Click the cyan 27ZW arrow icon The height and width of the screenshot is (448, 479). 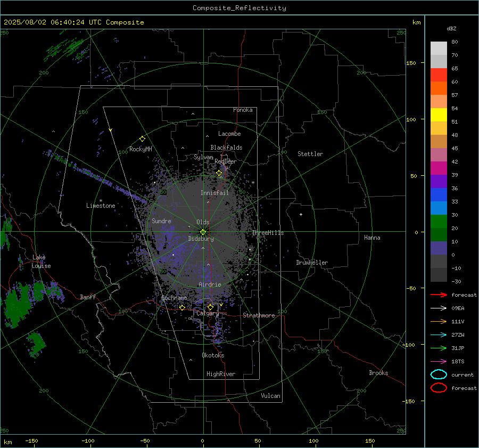point(439,335)
